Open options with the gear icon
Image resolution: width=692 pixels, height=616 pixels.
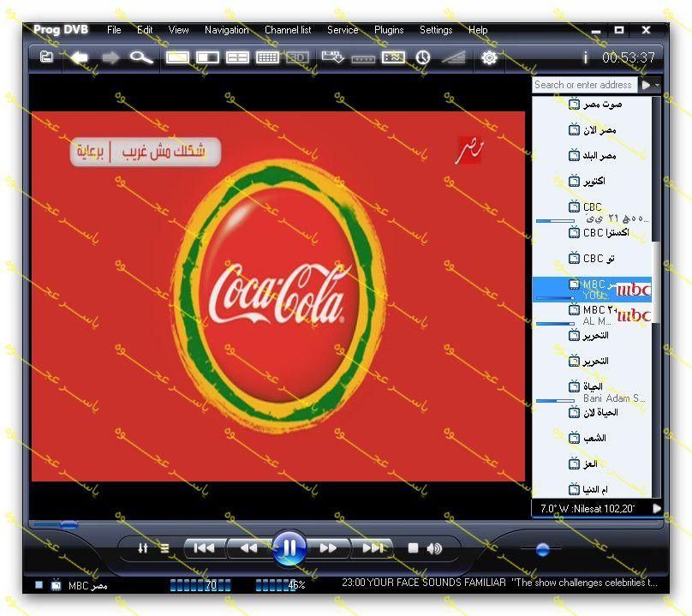pyautogui.click(x=489, y=57)
